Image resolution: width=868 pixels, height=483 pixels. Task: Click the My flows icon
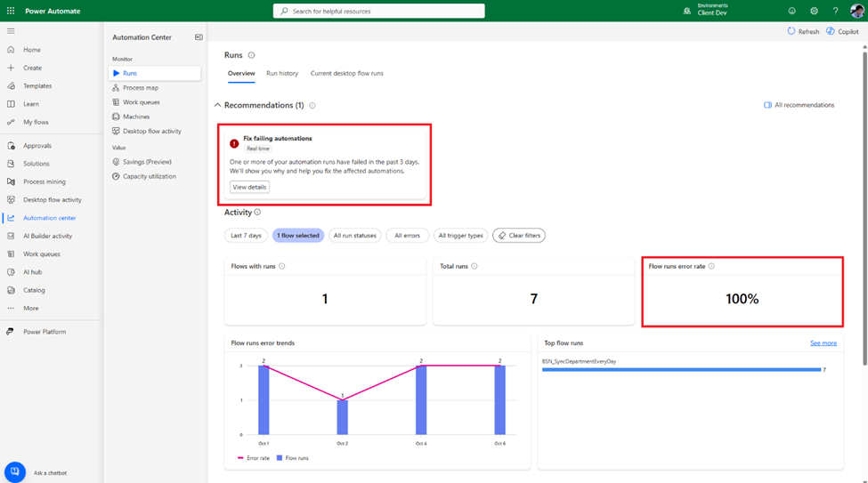[x=11, y=122]
